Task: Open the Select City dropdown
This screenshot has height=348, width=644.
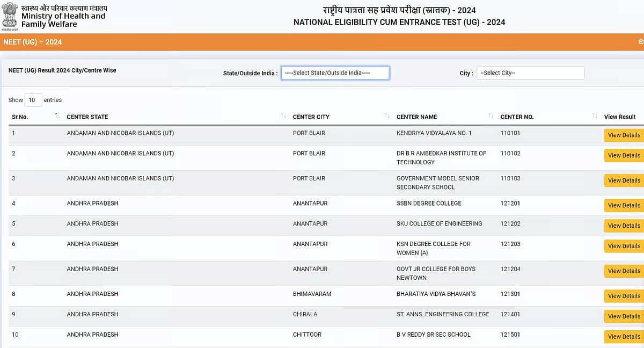Action: click(x=530, y=73)
